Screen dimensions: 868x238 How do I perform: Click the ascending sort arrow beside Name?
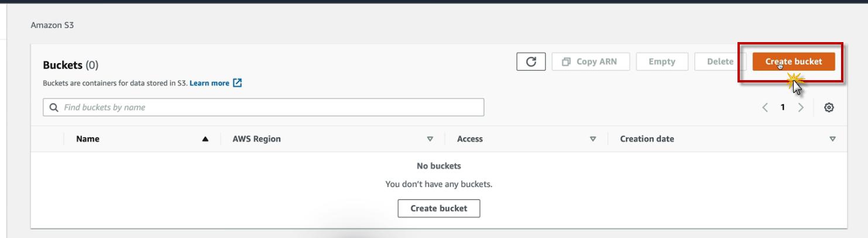(x=205, y=139)
